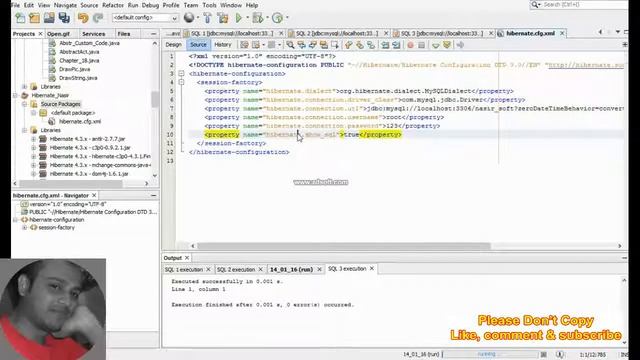640x360 pixels.
Task: Expand session-factory node in Navigator
Action: pos(24,228)
